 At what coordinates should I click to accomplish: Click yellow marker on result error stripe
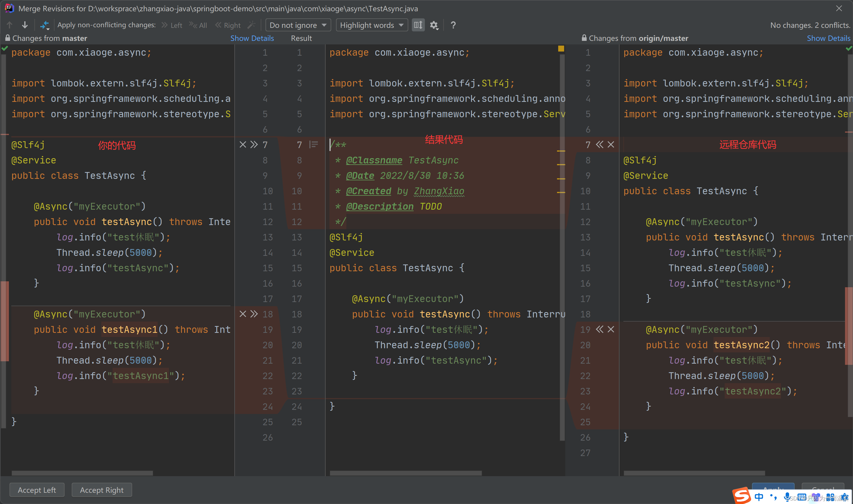(561, 49)
